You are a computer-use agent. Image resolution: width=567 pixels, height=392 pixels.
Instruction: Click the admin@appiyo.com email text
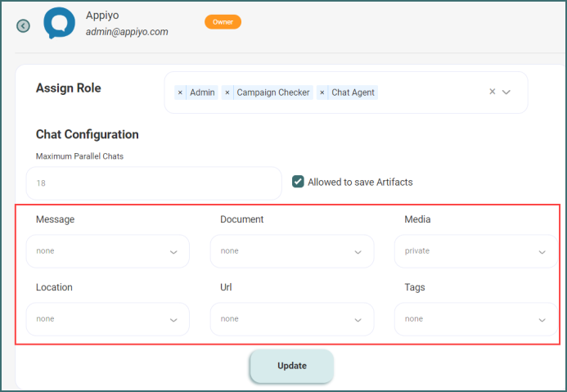click(127, 32)
